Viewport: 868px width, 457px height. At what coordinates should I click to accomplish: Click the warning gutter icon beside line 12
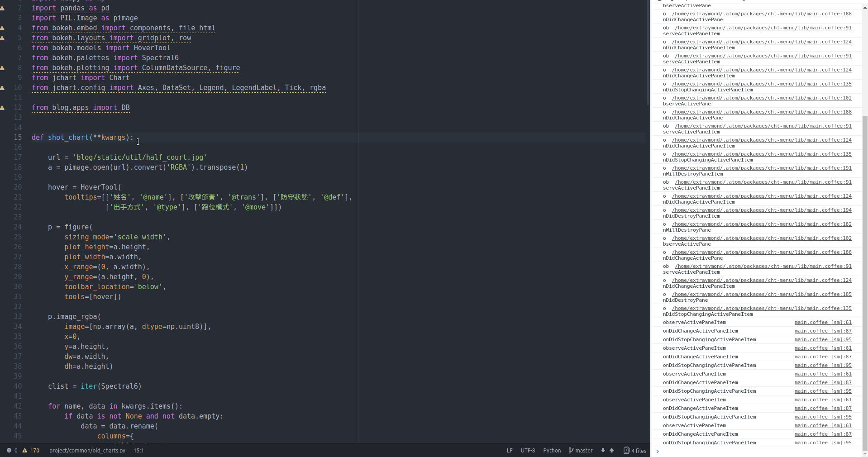(x=3, y=108)
